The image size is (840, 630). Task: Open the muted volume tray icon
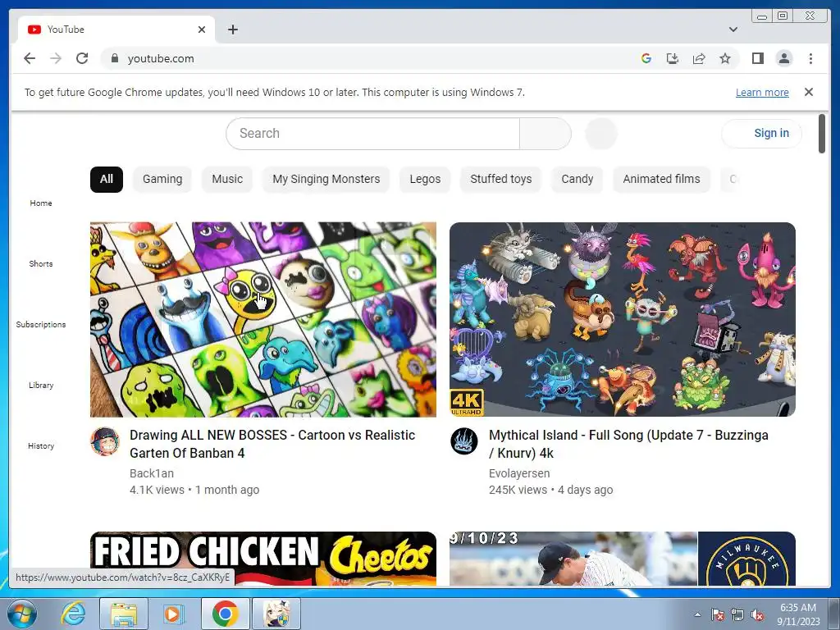click(757, 615)
